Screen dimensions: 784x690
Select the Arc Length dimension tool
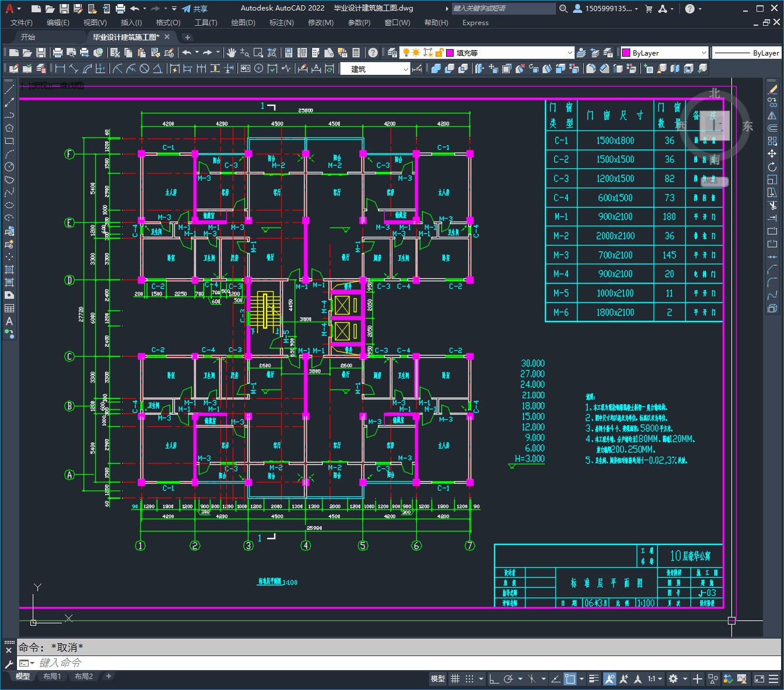87,68
